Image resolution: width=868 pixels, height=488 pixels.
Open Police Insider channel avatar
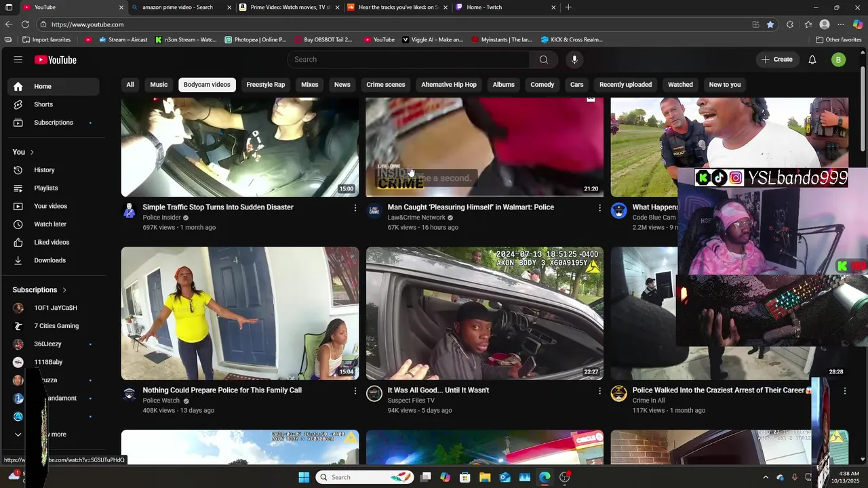pyautogui.click(x=129, y=211)
